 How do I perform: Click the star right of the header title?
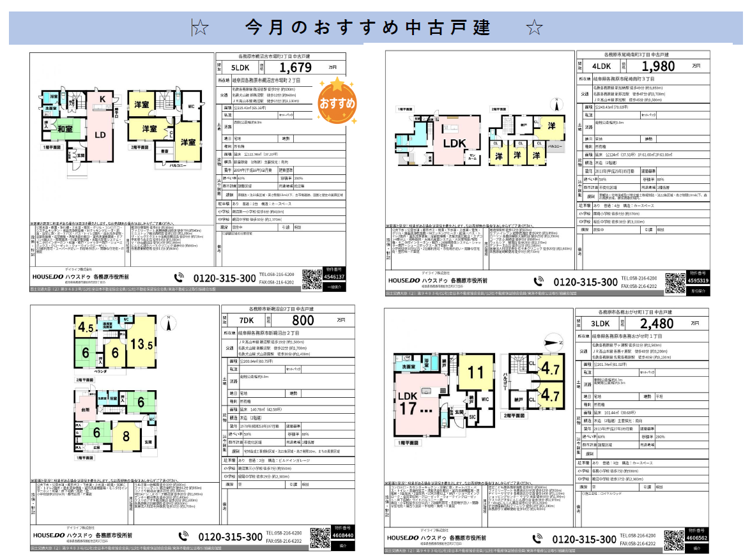coord(533,28)
